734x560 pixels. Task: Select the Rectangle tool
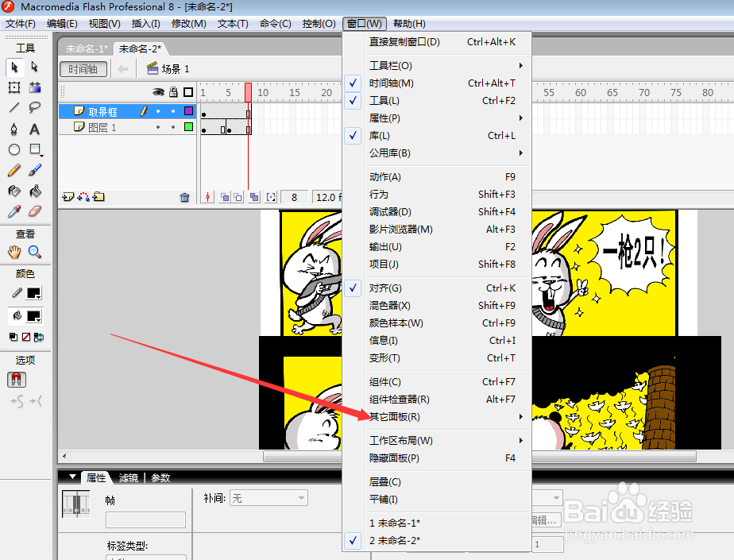click(35, 149)
